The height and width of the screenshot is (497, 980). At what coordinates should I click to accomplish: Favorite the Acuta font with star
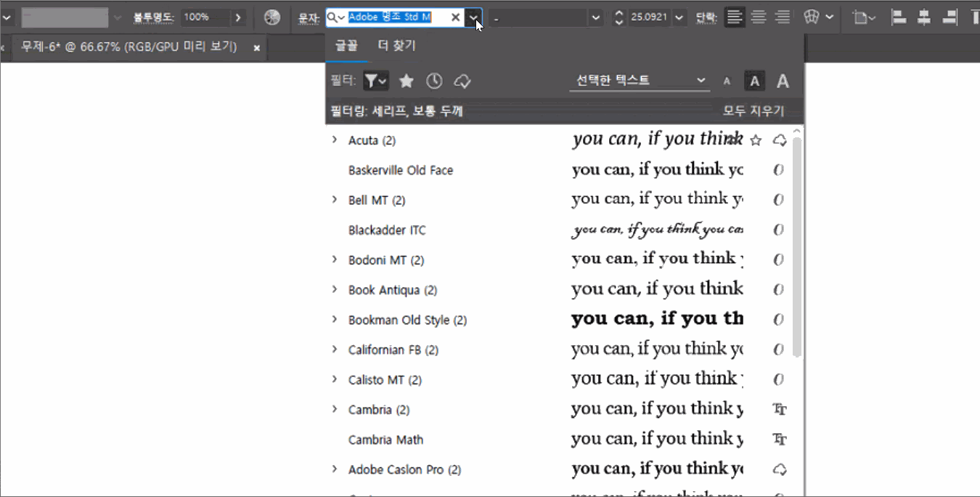pos(756,140)
